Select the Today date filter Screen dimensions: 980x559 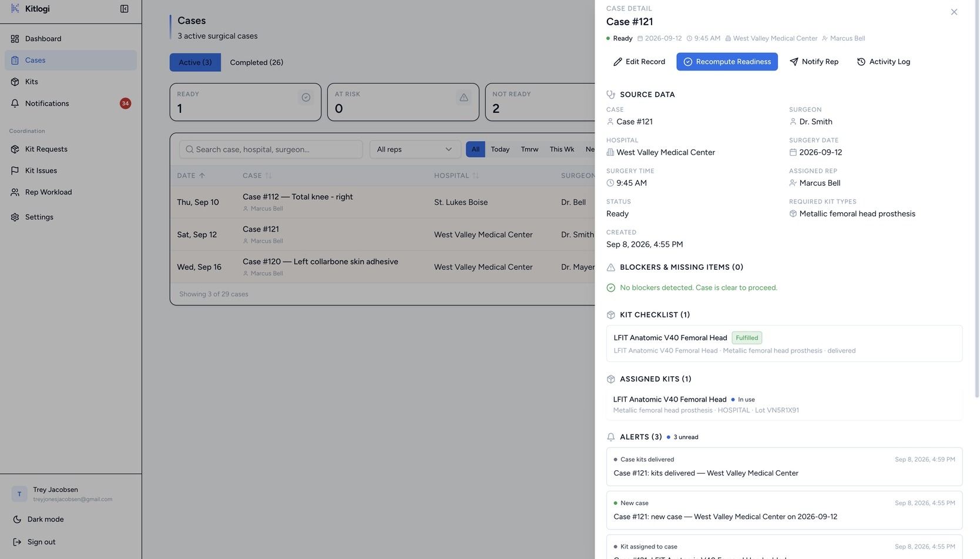pos(500,149)
